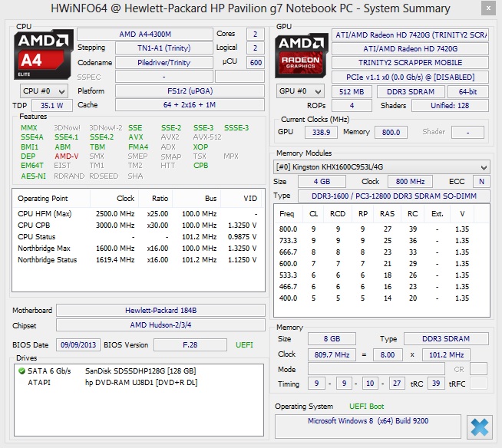This screenshot has width=502, height=448.
Task: Click the AMD-V feature flag in red
Action: (x=67, y=156)
